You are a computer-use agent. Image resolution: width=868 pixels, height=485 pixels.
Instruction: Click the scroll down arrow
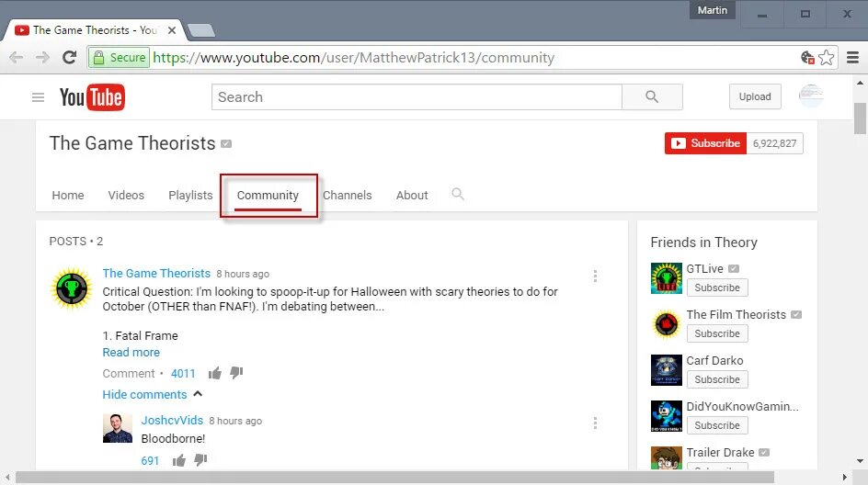(x=860, y=461)
